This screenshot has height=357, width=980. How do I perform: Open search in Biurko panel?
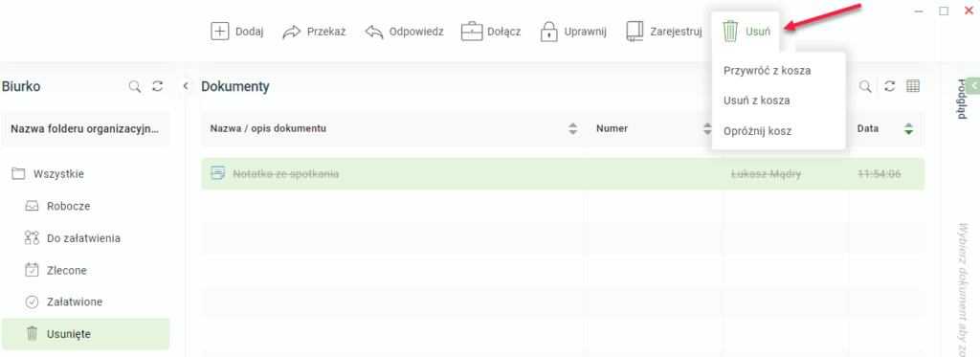click(134, 86)
